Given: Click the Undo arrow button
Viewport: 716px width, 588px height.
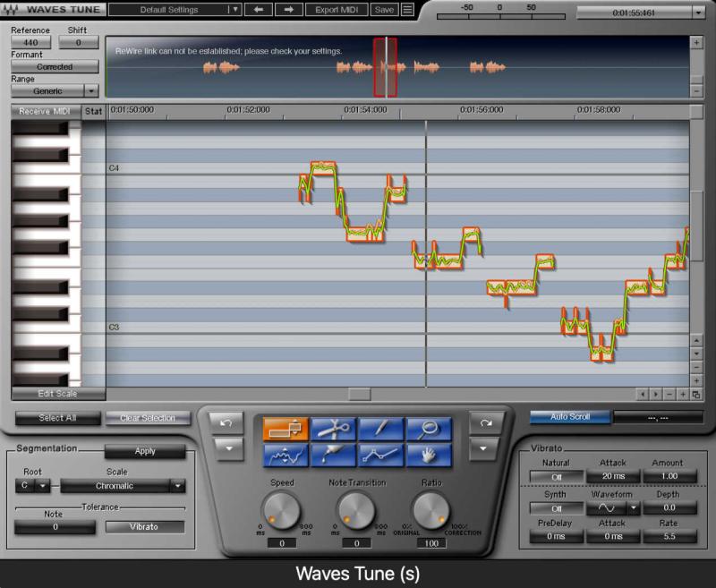Looking at the screenshot, I should click(226, 422).
